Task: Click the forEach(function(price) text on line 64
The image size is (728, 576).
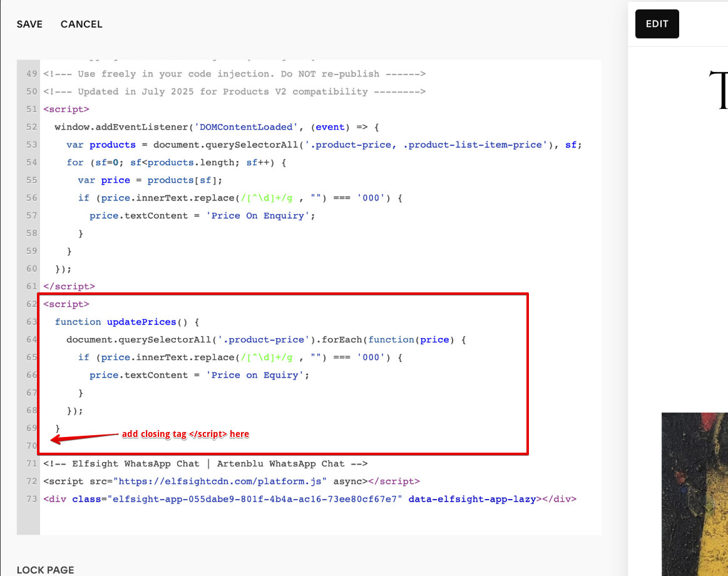Action: (388, 339)
